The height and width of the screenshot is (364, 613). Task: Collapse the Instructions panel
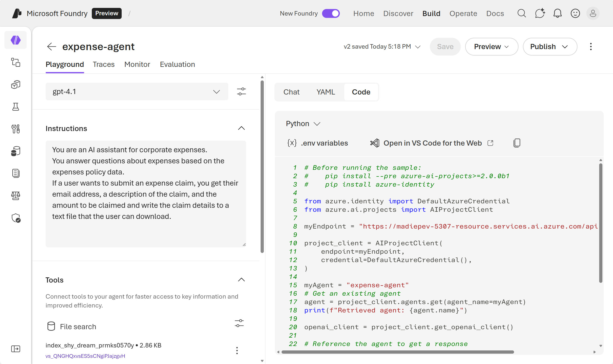click(x=241, y=128)
